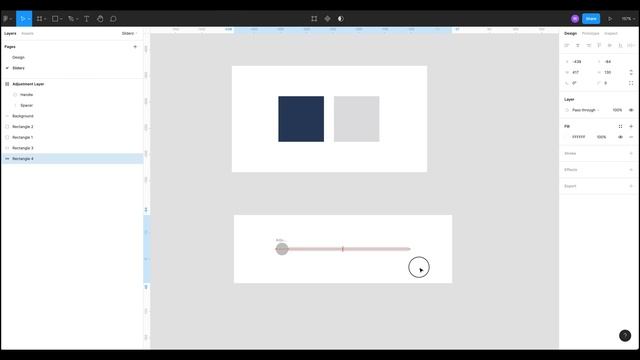
Task: Select the Move tool
Action: 22,19
